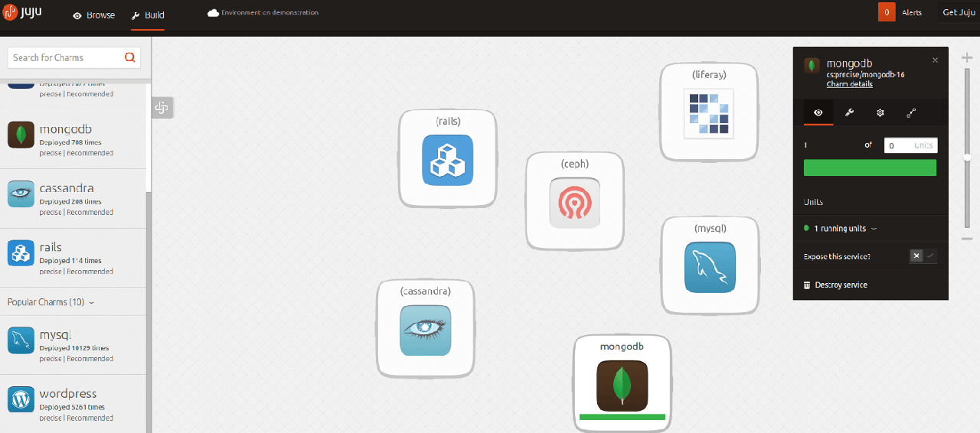This screenshot has width=980, height=433.
Task: Toggle the Expose this service switch
Action: [923, 256]
